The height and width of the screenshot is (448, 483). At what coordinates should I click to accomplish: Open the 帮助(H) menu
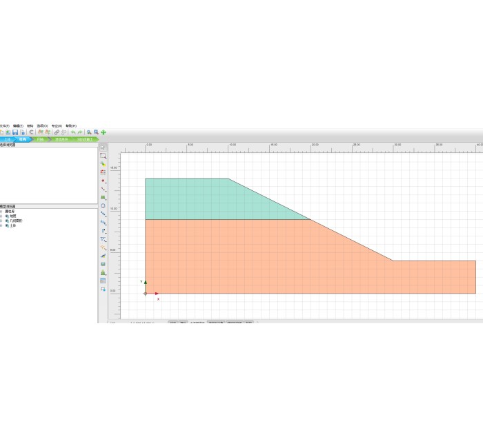[71, 126]
